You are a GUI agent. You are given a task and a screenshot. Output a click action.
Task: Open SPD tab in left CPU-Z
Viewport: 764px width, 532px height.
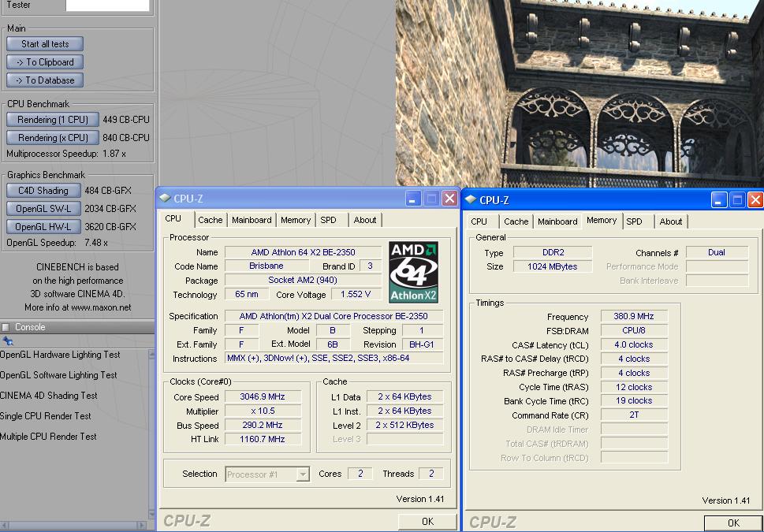point(329,220)
